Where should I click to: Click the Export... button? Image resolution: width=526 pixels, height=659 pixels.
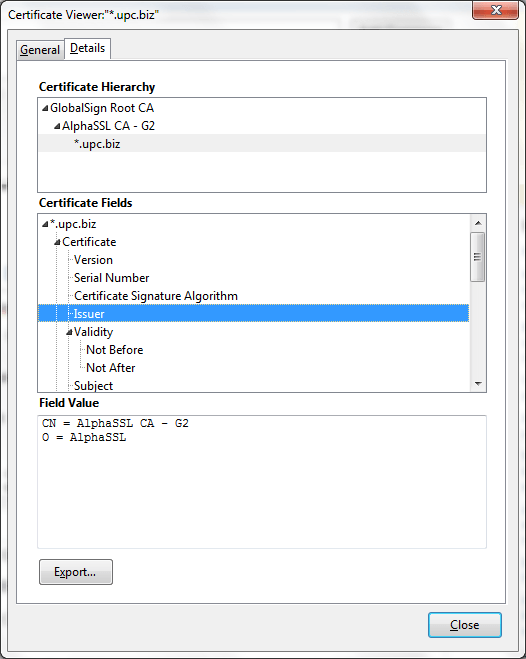pos(76,572)
